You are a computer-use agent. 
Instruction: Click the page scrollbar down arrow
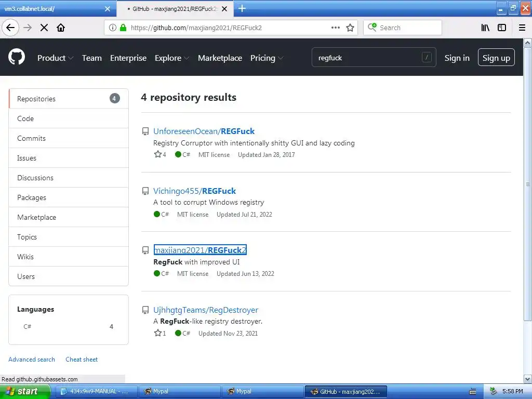pyautogui.click(x=528, y=379)
